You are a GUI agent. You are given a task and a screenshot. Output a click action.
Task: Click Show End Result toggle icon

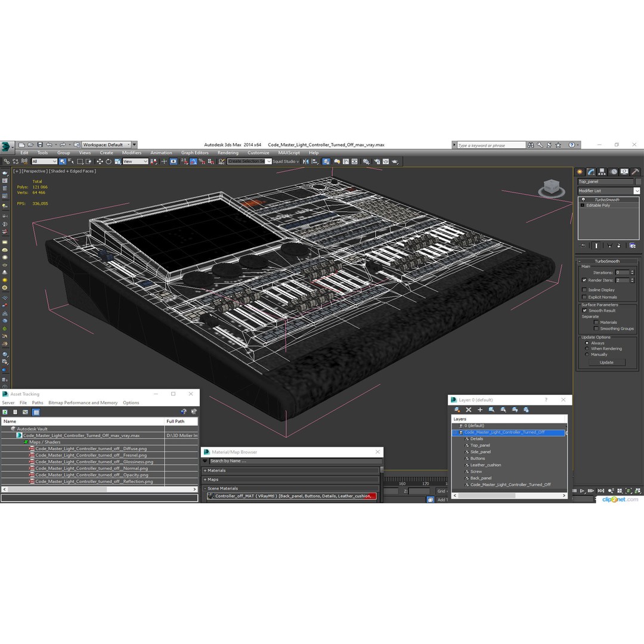coord(596,246)
